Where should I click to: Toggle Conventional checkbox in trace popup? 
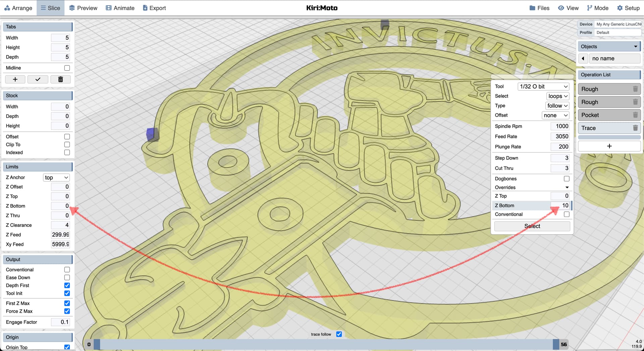pyautogui.click(x=567, y=214)
